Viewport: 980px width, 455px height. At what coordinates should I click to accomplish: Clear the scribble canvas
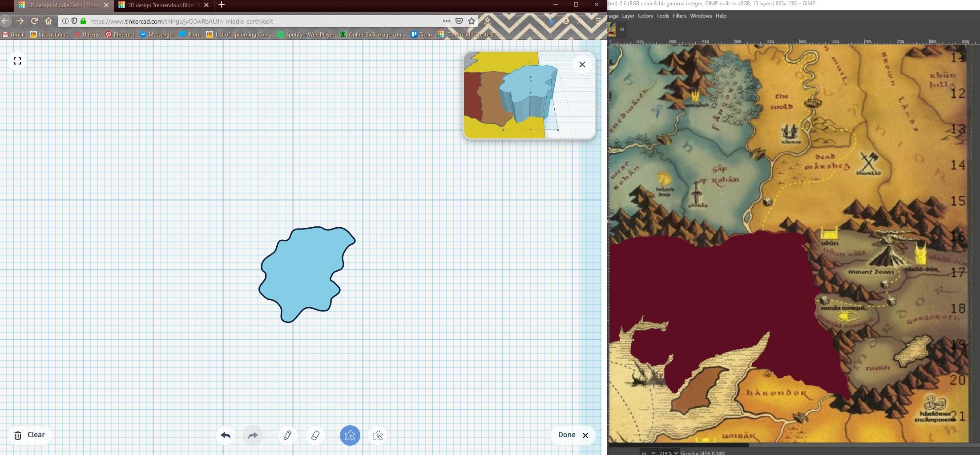[x=30, y=435]
